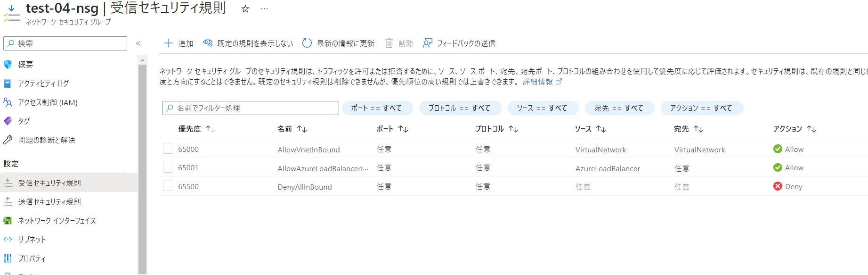Click red Deny cross icon for DenyAllInBound
Viewport: 868px width, 275px height.
pos(778,186)
